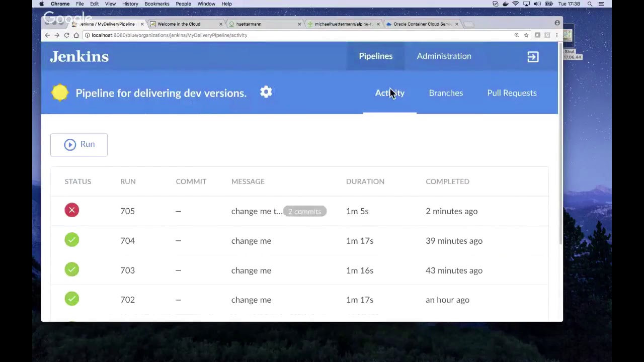Click the clock showing Tue 17:38
The height and width of the screenshot is (362, 644).
pos(570,4)
